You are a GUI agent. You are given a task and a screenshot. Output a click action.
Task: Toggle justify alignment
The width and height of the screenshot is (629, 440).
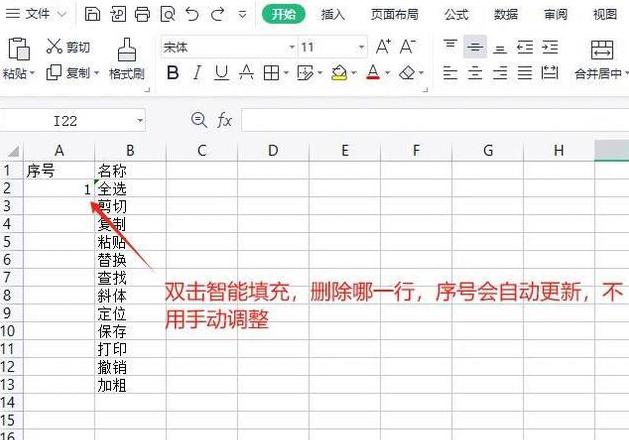pyautogui.click(x=525, y=73)
